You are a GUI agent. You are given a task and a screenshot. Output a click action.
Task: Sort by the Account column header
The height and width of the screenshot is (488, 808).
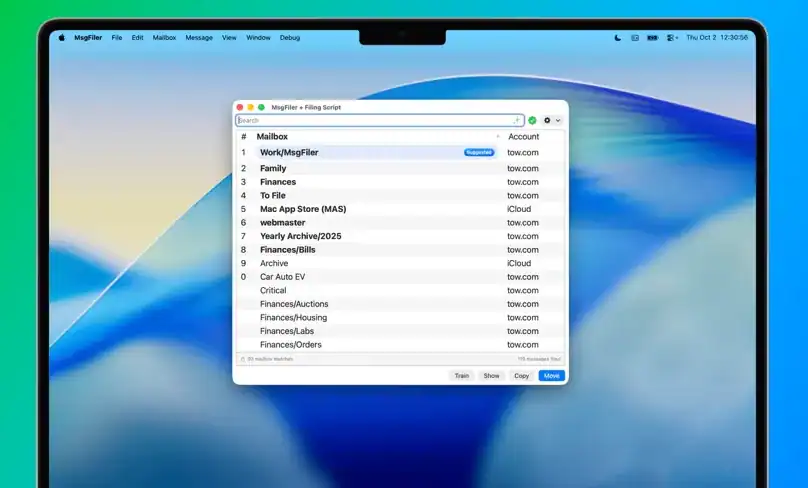coord(524,137)
